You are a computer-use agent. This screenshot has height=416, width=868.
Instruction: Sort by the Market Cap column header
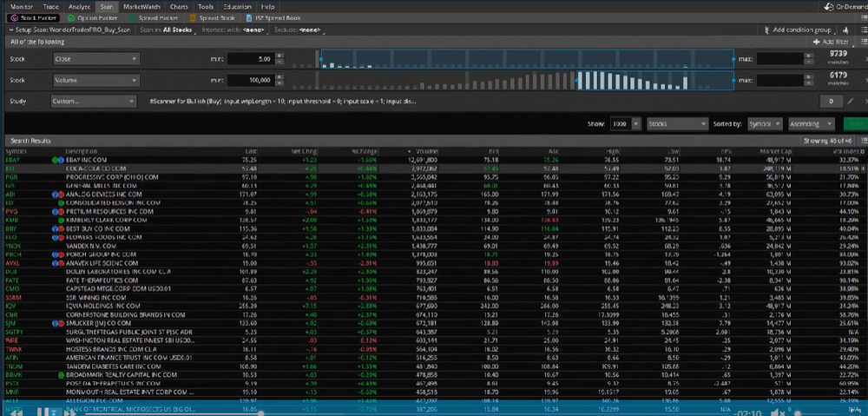(775, 151)
